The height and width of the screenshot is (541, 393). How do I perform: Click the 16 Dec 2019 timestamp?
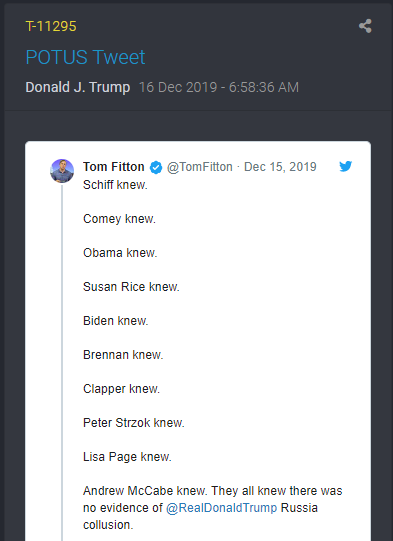tap(219, 87)
